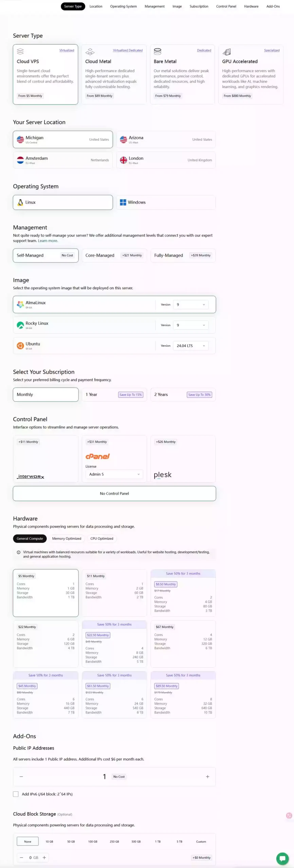
Task: Click the London UK flag icon
Action: point(123,160)
